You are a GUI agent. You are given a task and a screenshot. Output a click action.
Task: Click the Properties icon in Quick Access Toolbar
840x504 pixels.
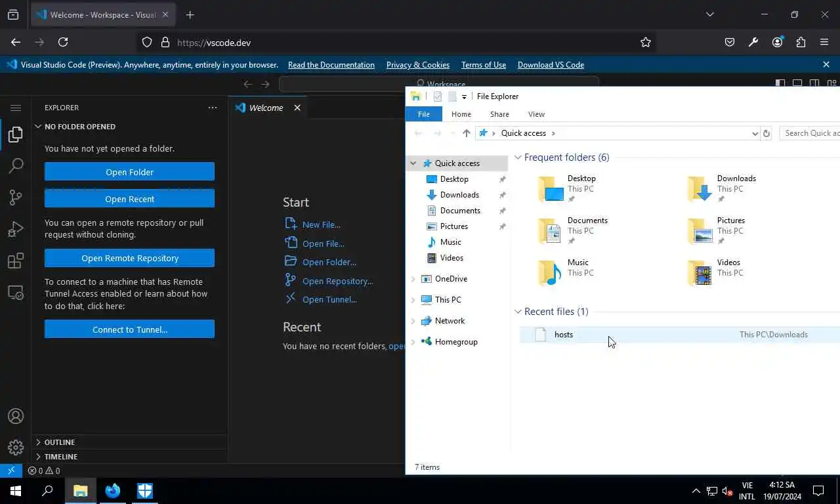click(438, 96)
